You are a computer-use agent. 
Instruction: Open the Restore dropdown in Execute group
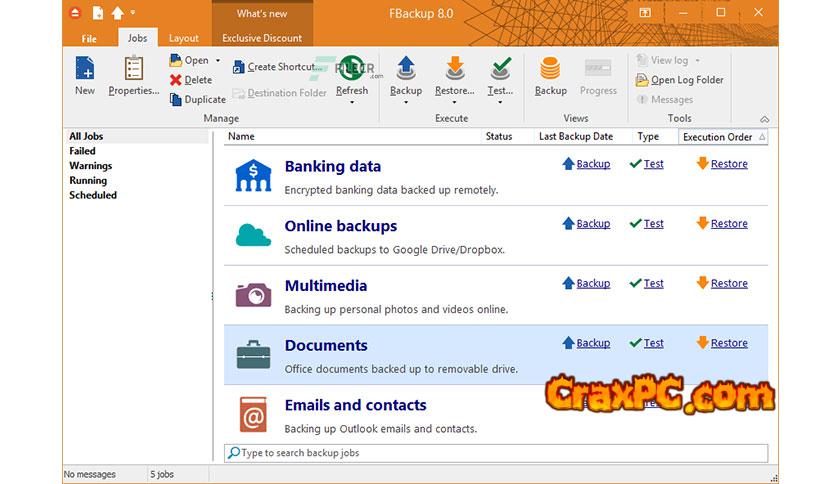(x=454, y=101)
